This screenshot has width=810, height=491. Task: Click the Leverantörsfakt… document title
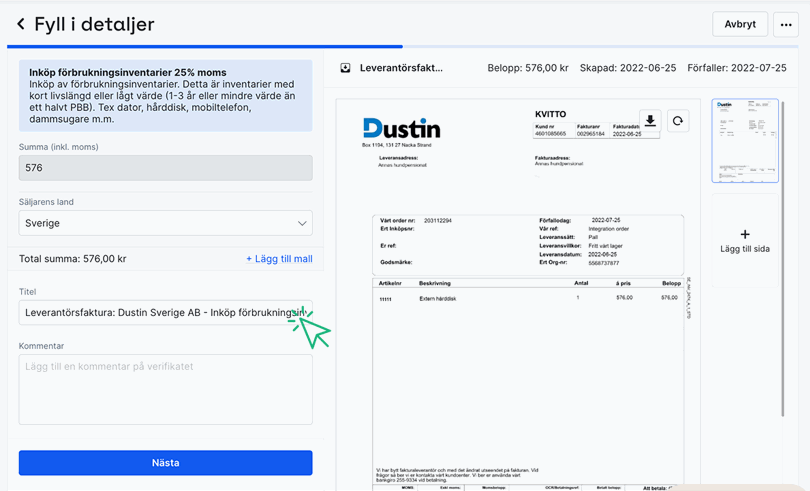tap(401, 68)
